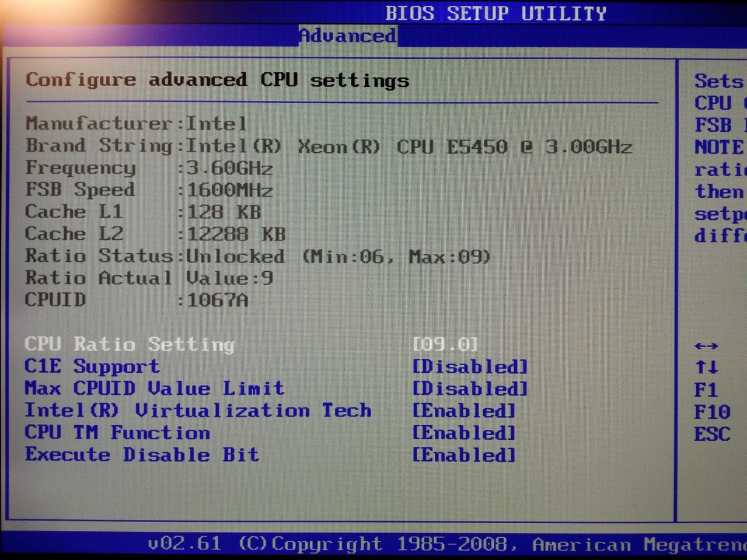Image resolution: width=747 pixels, height=560 pixels.
Task: Toggle Max CPUID Value Limit [Disabled] value
Action: pos(470,388)
